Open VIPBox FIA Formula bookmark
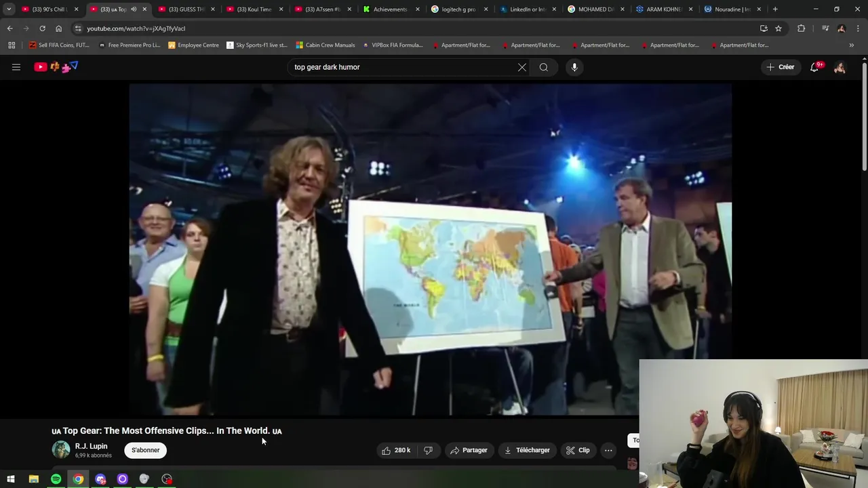Image resolution: width=868 pixels, height=488 pixels. [x=393, y=45]
